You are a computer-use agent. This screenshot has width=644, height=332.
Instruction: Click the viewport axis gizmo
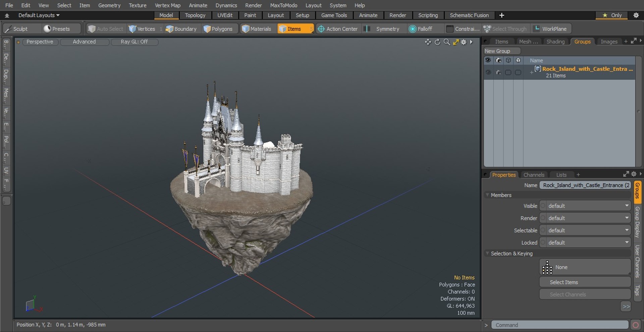pos(33,305)
